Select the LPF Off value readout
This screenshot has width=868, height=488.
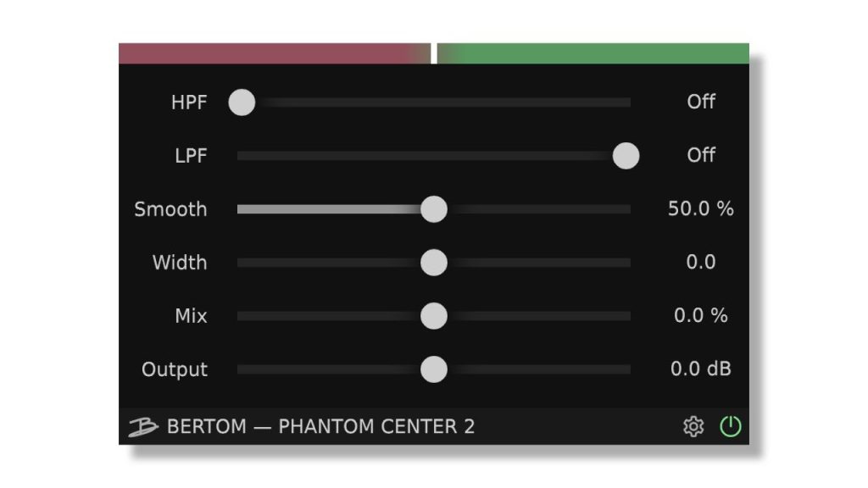tap(703, 155)
